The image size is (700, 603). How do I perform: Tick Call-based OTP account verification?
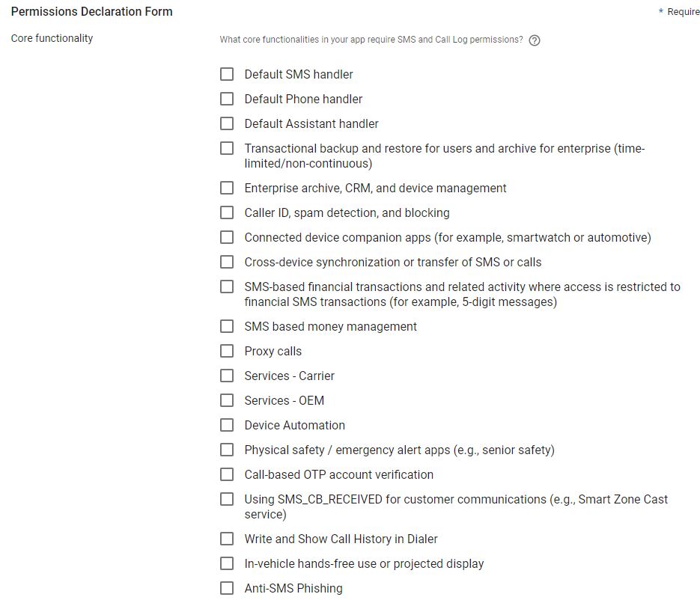coord(227,474)
